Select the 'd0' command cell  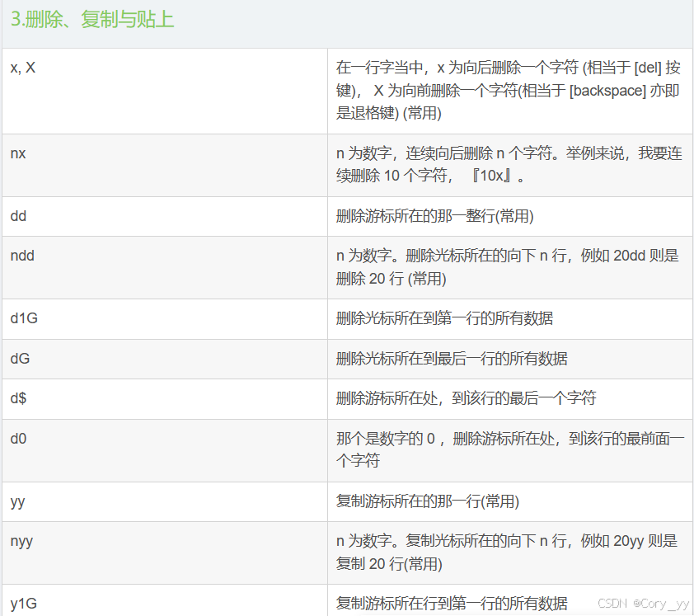coord(165,450)
